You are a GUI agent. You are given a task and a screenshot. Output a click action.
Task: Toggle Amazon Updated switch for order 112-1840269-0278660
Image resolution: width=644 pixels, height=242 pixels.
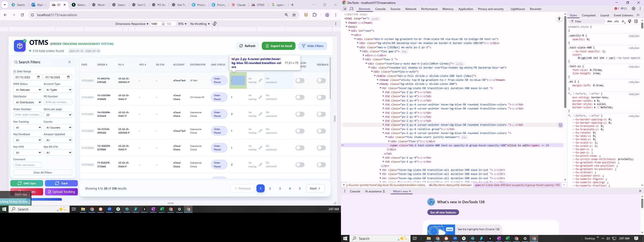300,148
